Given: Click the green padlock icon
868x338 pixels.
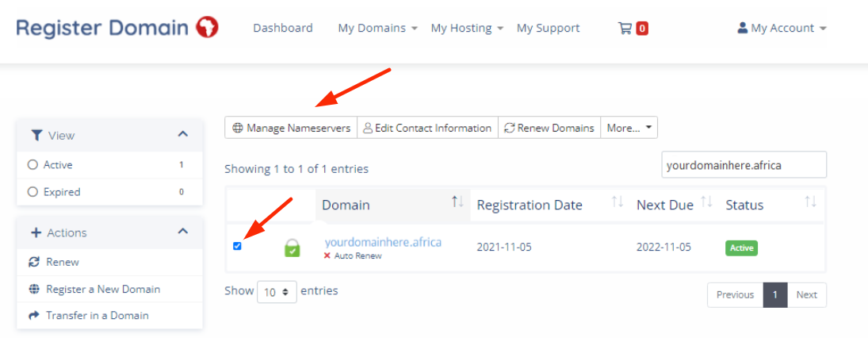Looking at the screenshot, I should tap(293, 248).
